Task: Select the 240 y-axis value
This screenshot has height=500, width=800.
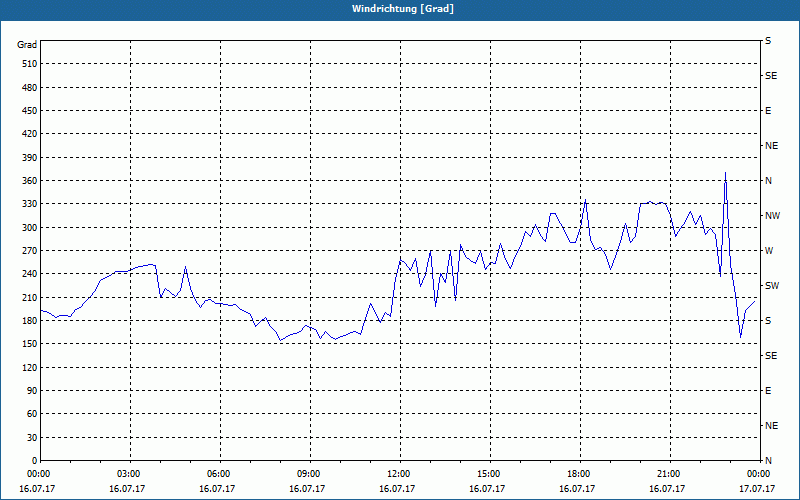Action: (30, 273)
